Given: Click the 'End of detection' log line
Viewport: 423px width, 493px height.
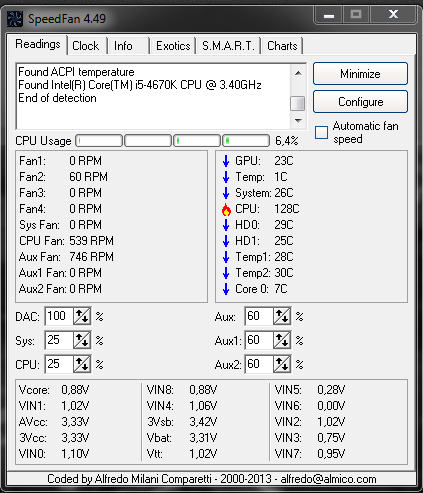Looking at the screenshot, I should (57, 98).
